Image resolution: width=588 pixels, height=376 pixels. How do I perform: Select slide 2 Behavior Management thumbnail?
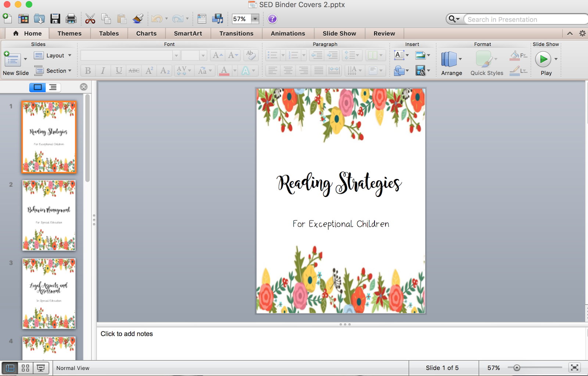click(x=49, y=215)
